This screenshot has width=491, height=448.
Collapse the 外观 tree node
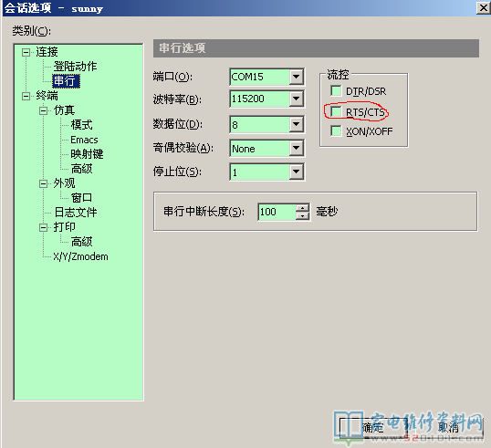pyautogui.click(x=44, y=183)
